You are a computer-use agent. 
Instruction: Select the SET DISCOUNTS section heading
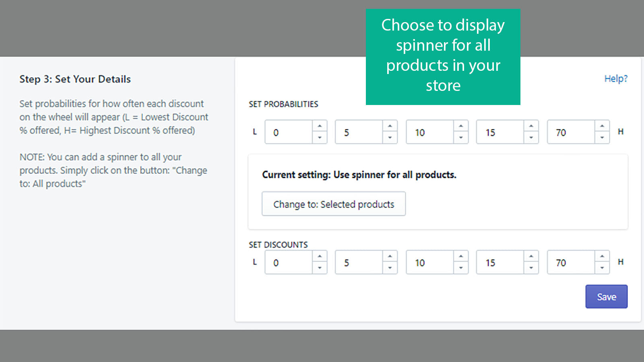click(x=278, y=244)
